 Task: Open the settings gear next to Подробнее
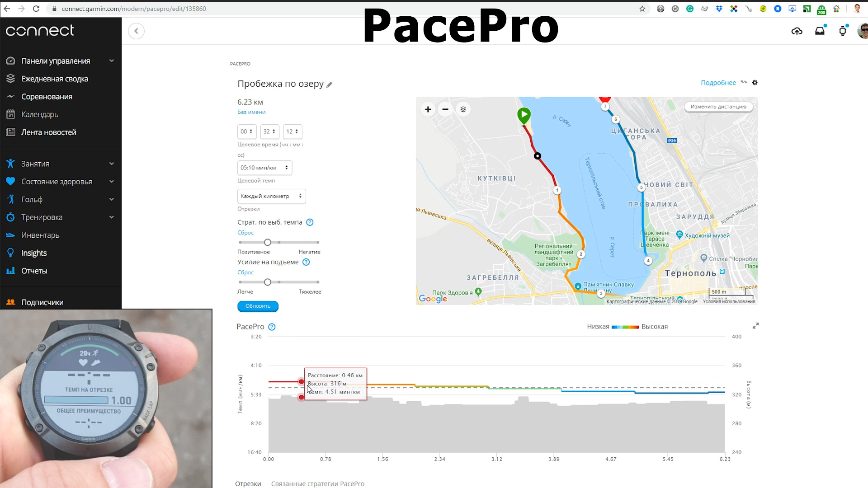(x=755, y=83)
